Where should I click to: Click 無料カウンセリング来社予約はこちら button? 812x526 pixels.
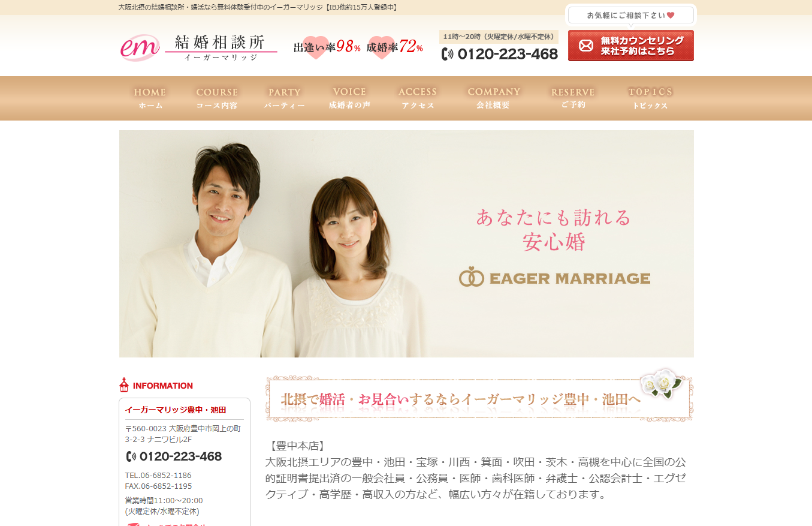click(x=631, y=46)
